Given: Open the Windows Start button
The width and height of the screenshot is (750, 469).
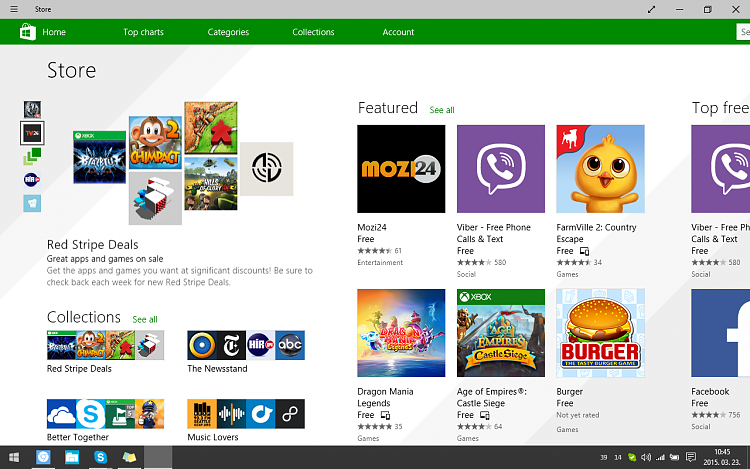Looking at the screenshot, I should tap(14, 458).
